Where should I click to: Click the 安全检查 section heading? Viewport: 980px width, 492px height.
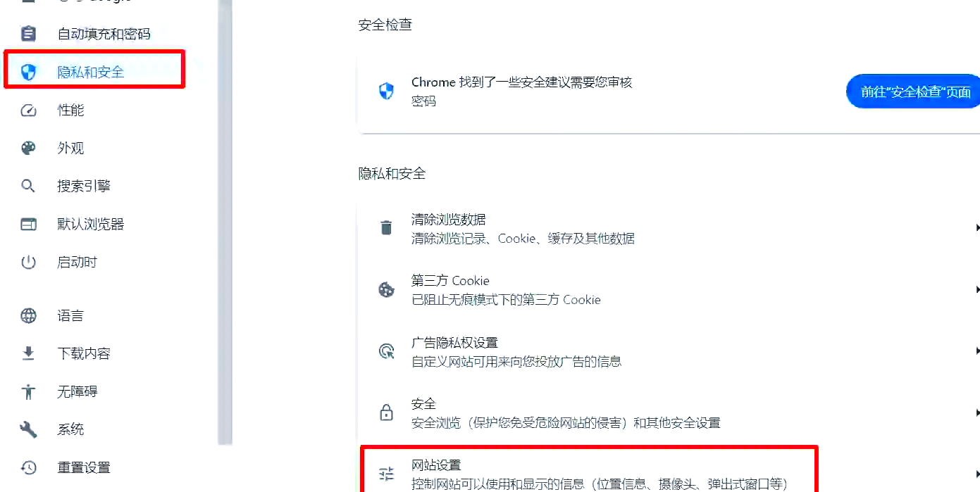[385, 25]
